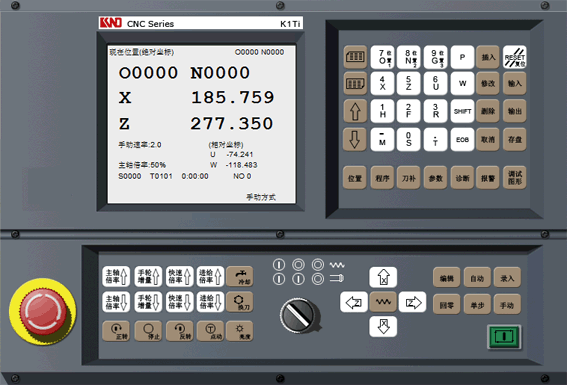This screenshot has height=385, width=567.
Task: Increase spindle override with 主轴倍率 up
Action: pyautogui.click(x=116, y=277)
